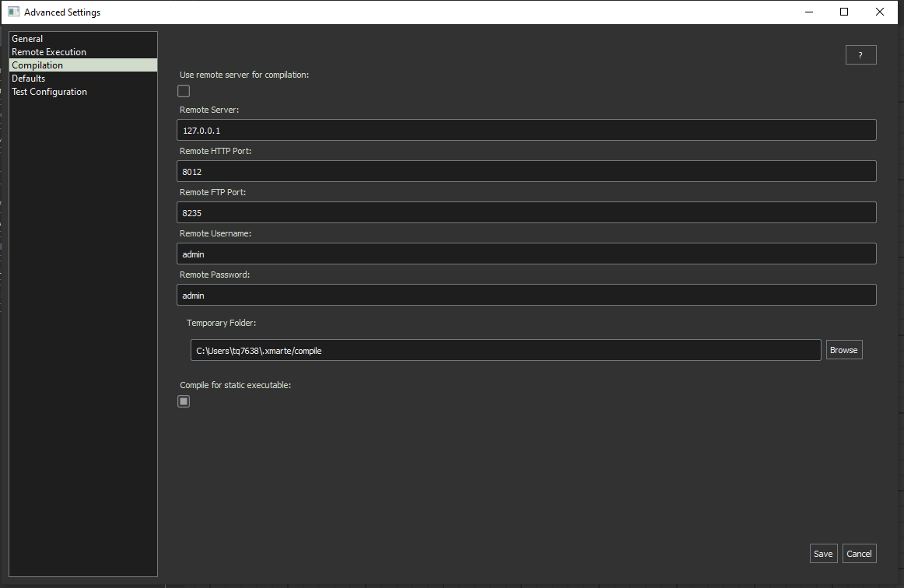The height and width of the screenshot is (588, 904).
Task: Click the Remote Password text field
Action: 527,296
